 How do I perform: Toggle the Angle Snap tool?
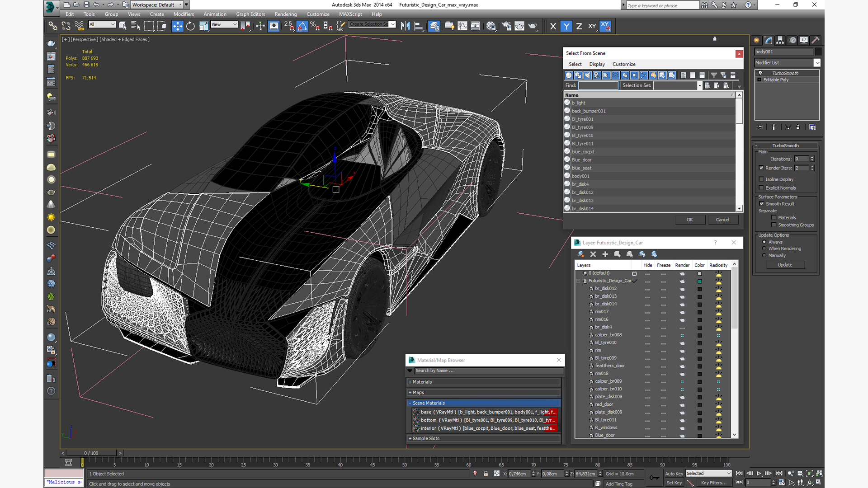click(x=302, y=26)
